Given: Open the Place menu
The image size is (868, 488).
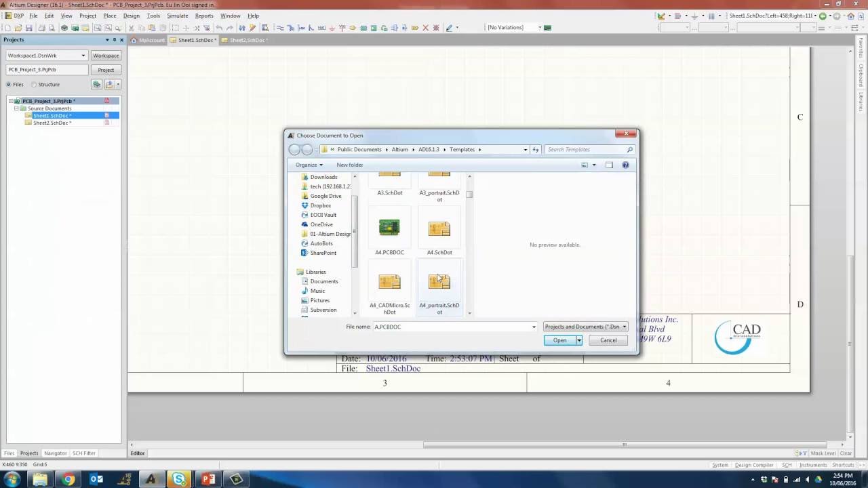Looking at the screenshot, I should (x=109, y=16).
